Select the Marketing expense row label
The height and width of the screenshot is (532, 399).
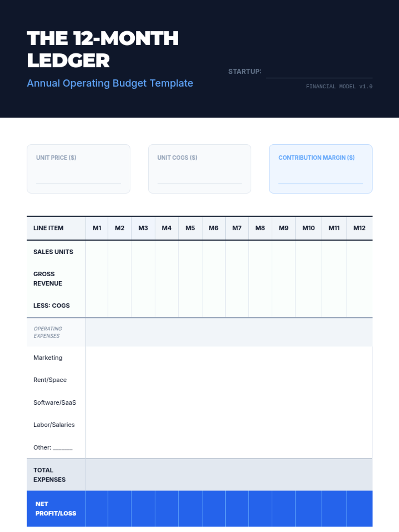point(48,358)
